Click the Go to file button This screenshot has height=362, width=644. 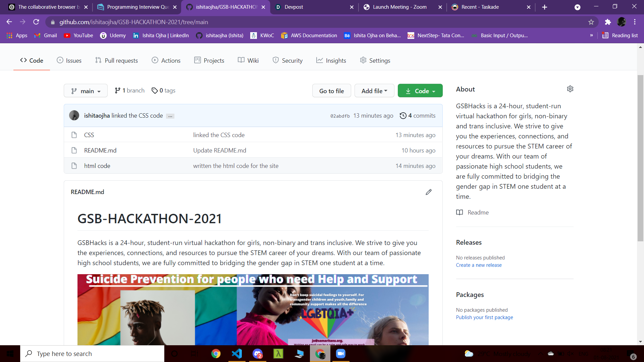coord(331,91)
